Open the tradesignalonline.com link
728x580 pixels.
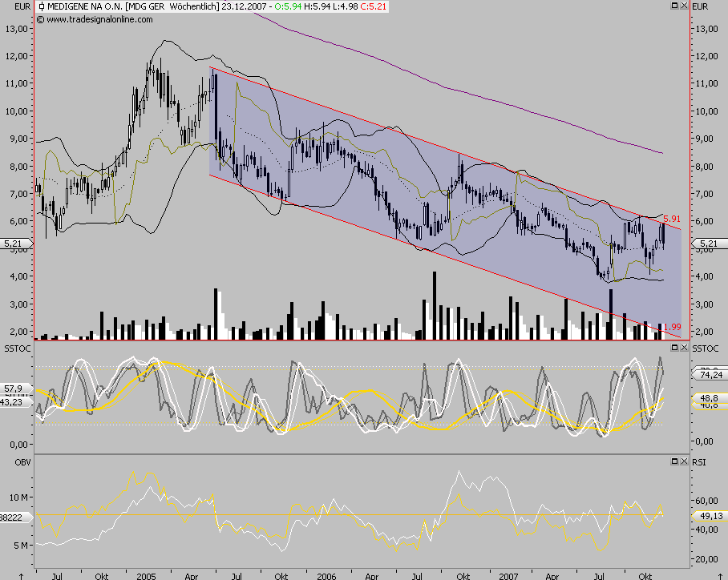point(87,20)
